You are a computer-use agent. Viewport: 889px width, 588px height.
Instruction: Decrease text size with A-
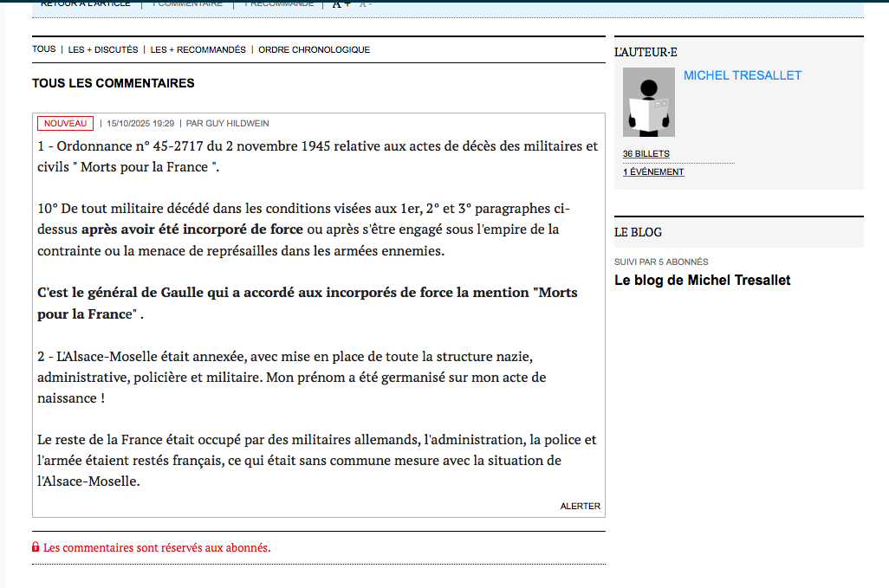(366, 4)
